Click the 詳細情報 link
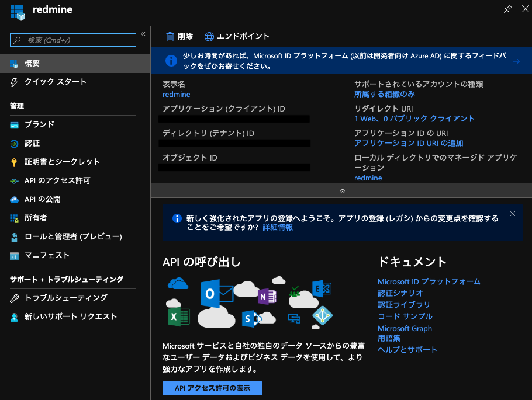This screenshot has width=532, height=400. click(x=278, y=228)
